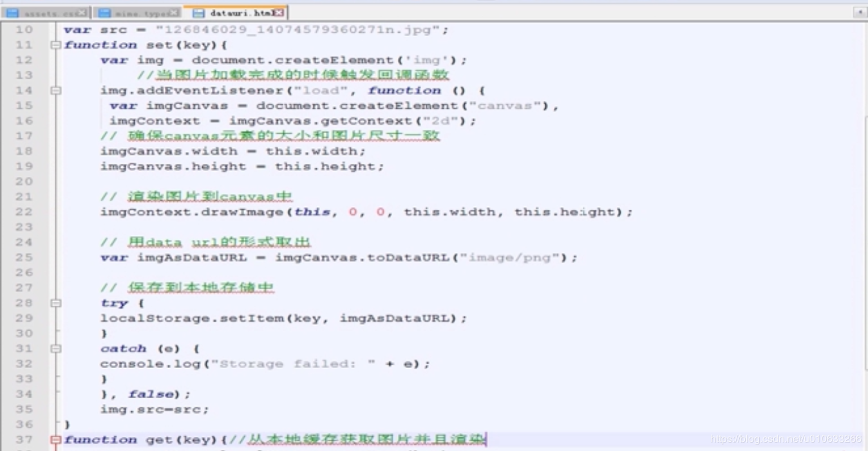This screenshot has width=868, height=451.
Task: Click the 'try {' keyword on line 28
Action: point(122,303)
